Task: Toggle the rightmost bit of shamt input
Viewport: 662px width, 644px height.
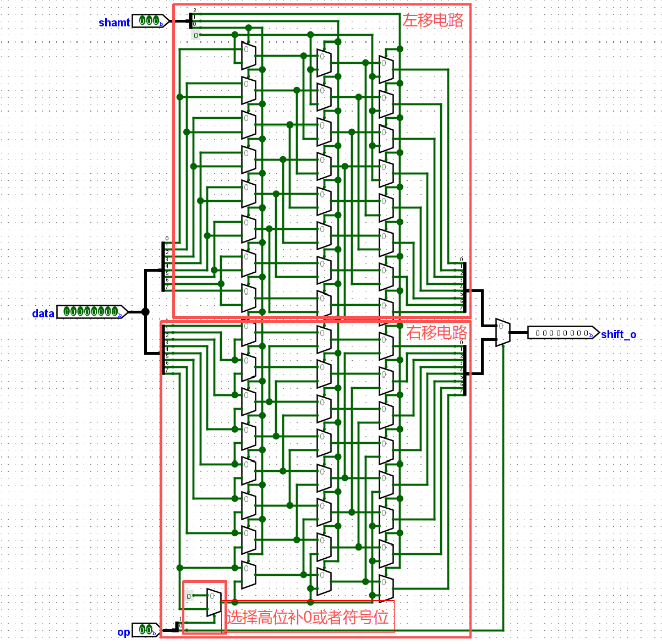Action: pos(156,21)
